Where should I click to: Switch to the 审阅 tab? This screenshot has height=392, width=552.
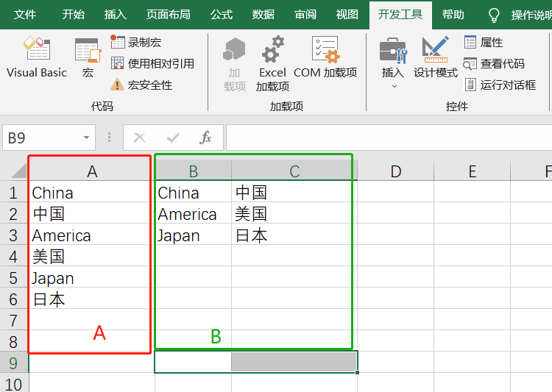click(x=305, y=15)
